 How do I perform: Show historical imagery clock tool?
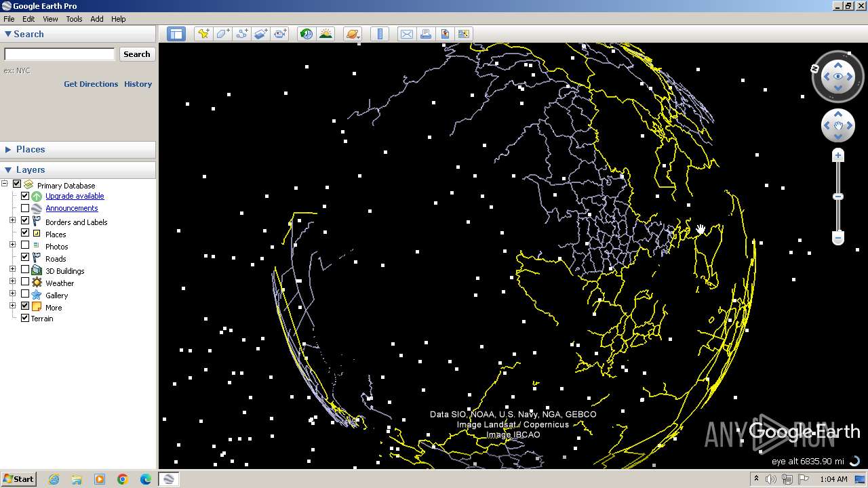pyautogui.click(x=307, y=34)
